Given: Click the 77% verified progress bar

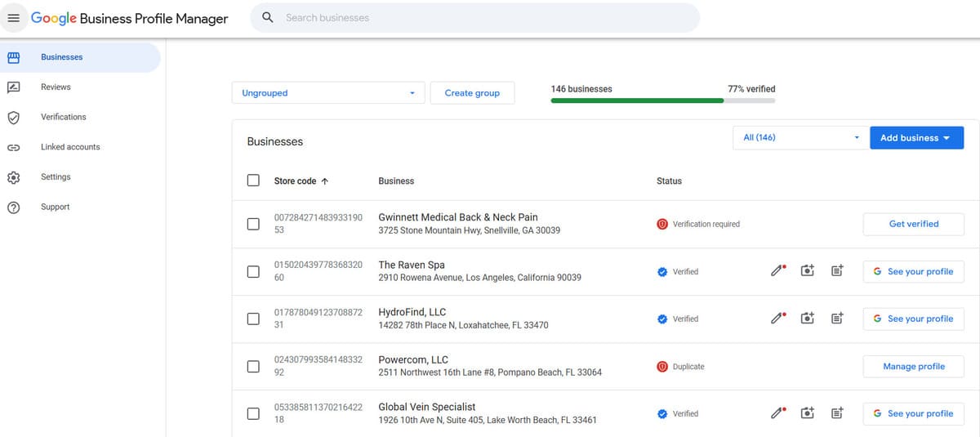Looking at the screenshot, I should (663, 100).
